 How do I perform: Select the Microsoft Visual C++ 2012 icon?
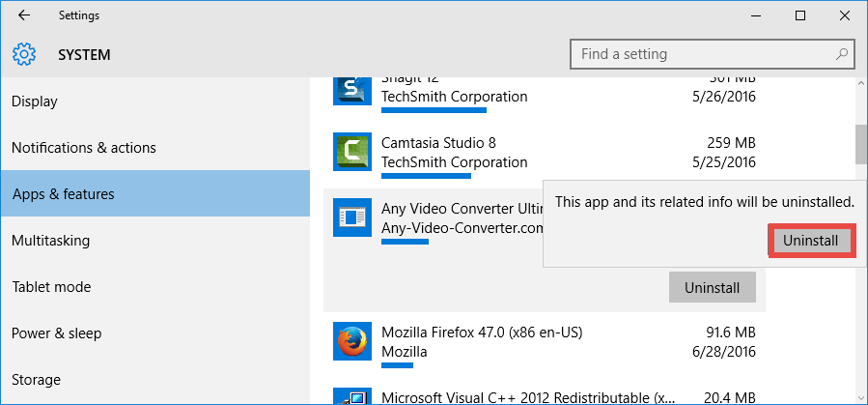coord(352,396)
